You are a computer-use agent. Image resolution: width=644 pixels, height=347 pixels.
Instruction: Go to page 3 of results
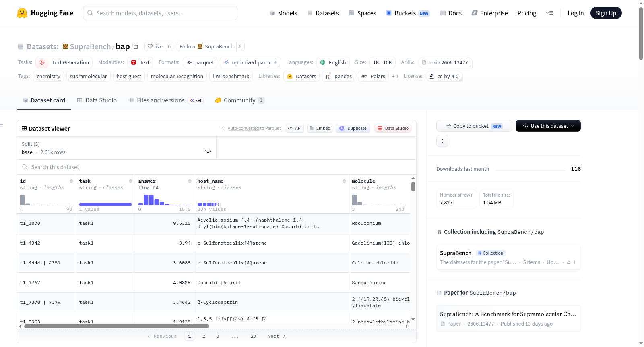tap(218, 336)
